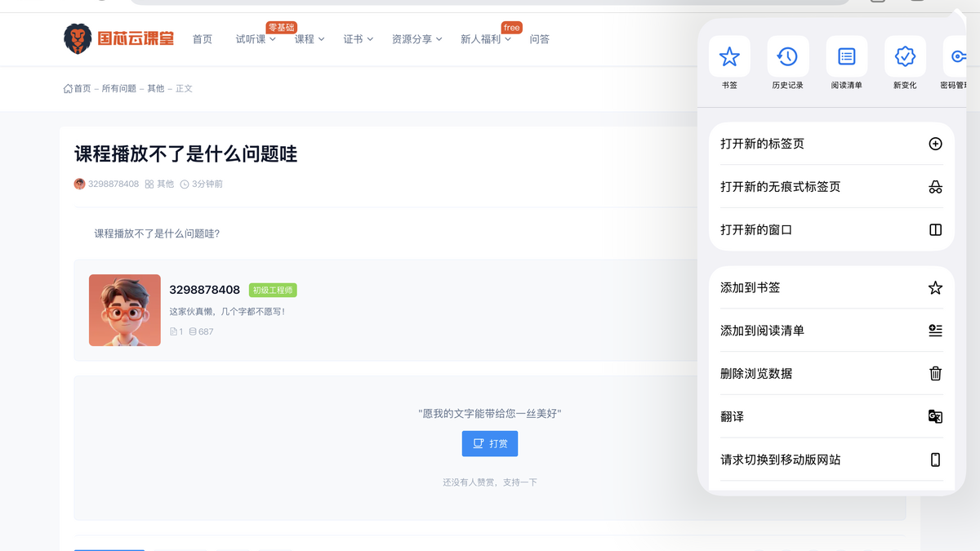This screenshot has height=551, width=980.
Task: Expand the 资源分享 dropdown
Action: coord(416,38)
